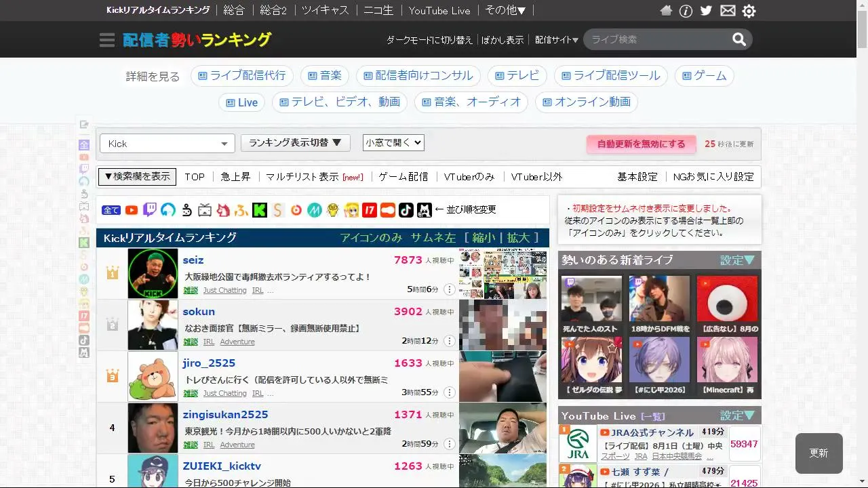Open the three-dot menu for sokun row
This screenshot has height=488, width=868.
click(449, 341)
